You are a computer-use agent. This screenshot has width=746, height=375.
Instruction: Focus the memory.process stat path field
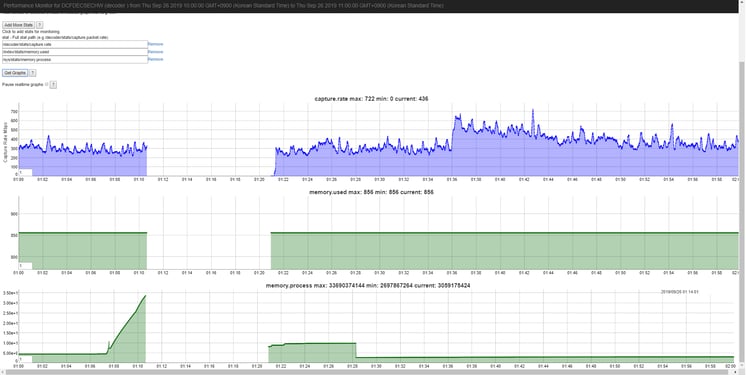[x=75, y=59]
